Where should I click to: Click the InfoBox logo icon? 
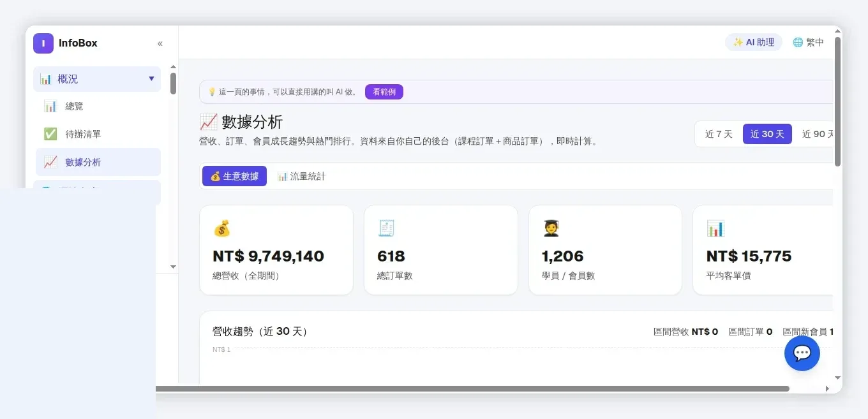click(43, 43)
